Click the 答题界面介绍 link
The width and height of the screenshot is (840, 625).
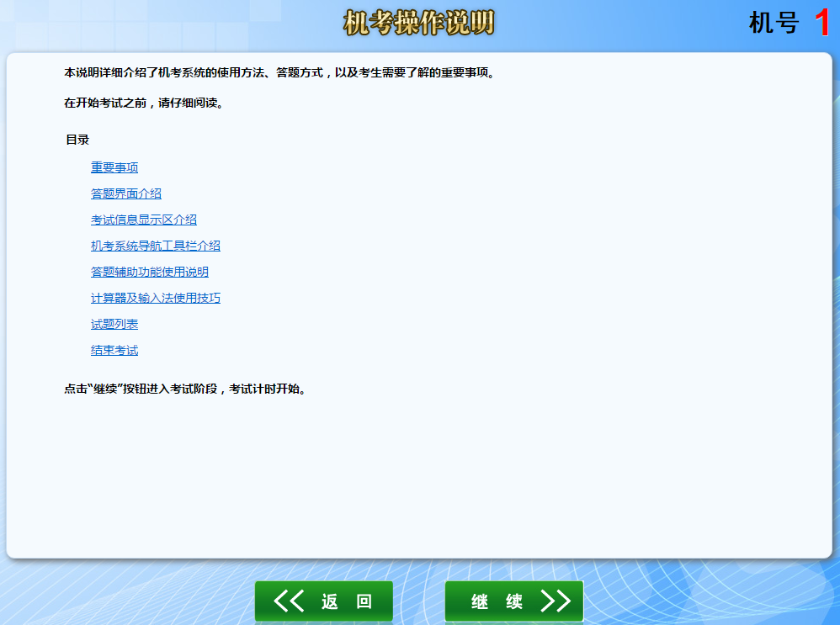[126, 193]
